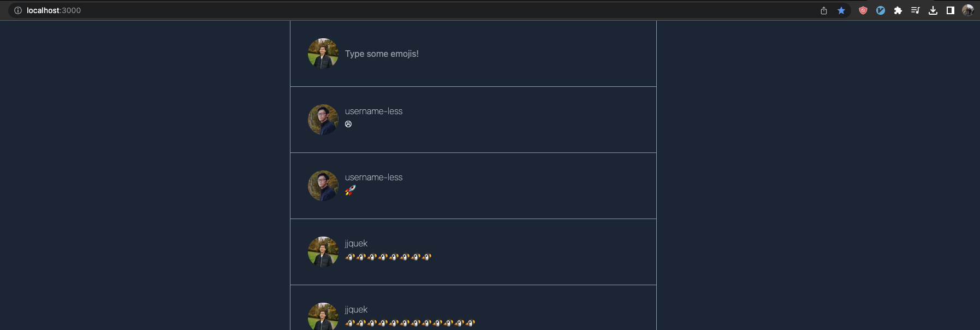
Task: Click the first jjquek author name
Action: point(356,244)
